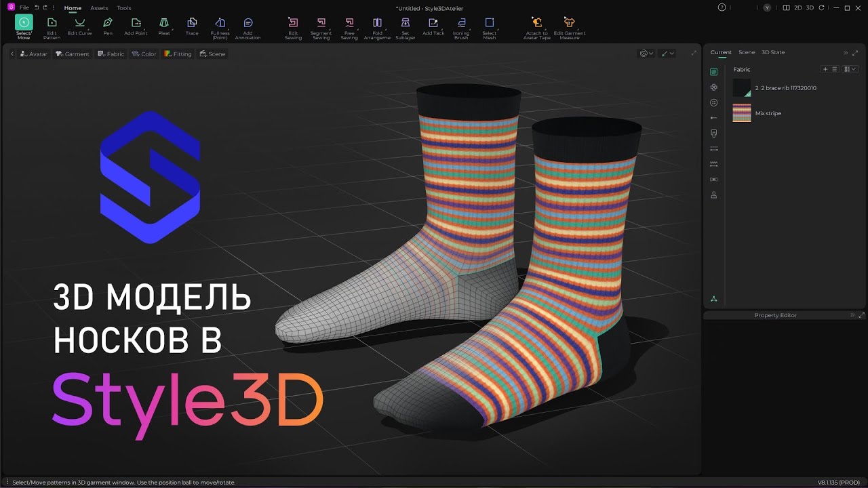Click the green node icon at panel bottom
The height and width of the screenshot is (488, 868).
[713, 298]
